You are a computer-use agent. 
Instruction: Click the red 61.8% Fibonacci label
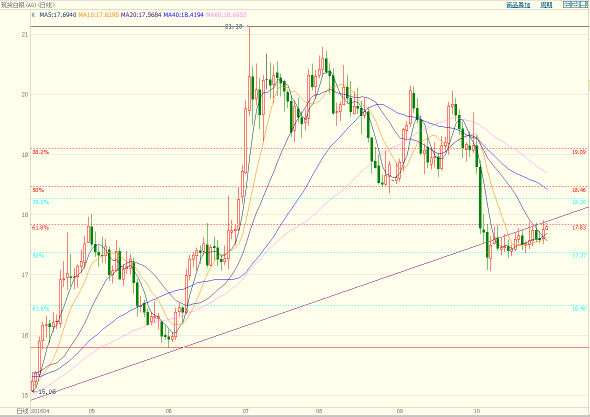(40, 228)
